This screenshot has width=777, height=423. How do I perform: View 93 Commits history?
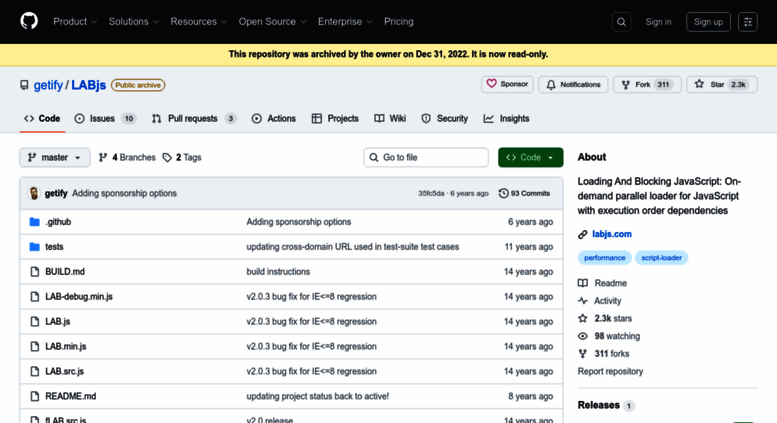(x=524, y=193)
